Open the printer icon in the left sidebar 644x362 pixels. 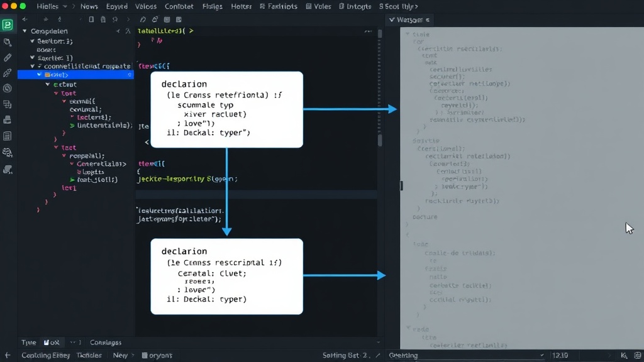pos(8,120)
